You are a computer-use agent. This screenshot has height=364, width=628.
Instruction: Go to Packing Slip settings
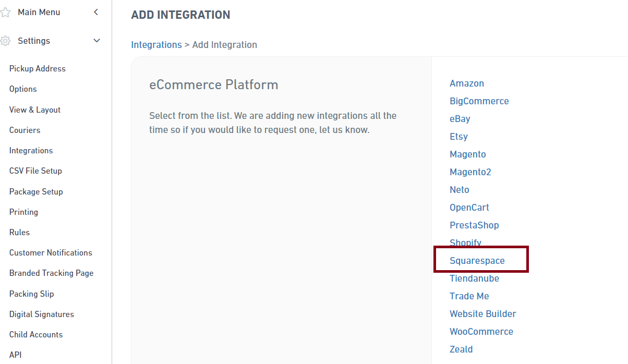31,294
